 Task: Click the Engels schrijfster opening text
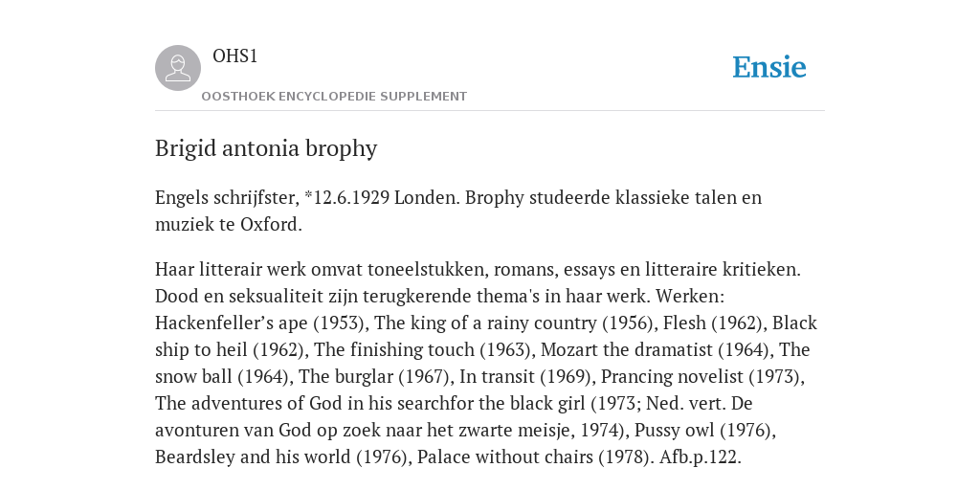point(228,197)
